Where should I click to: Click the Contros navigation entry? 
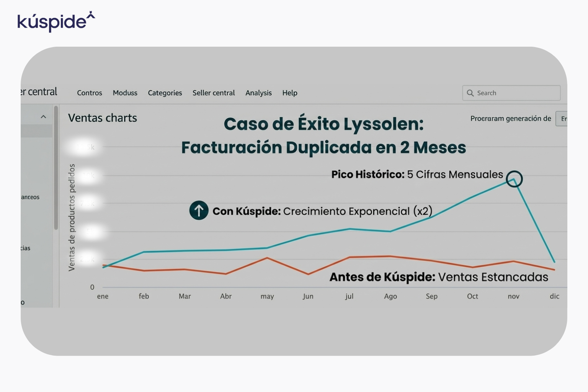pos(90,93)
